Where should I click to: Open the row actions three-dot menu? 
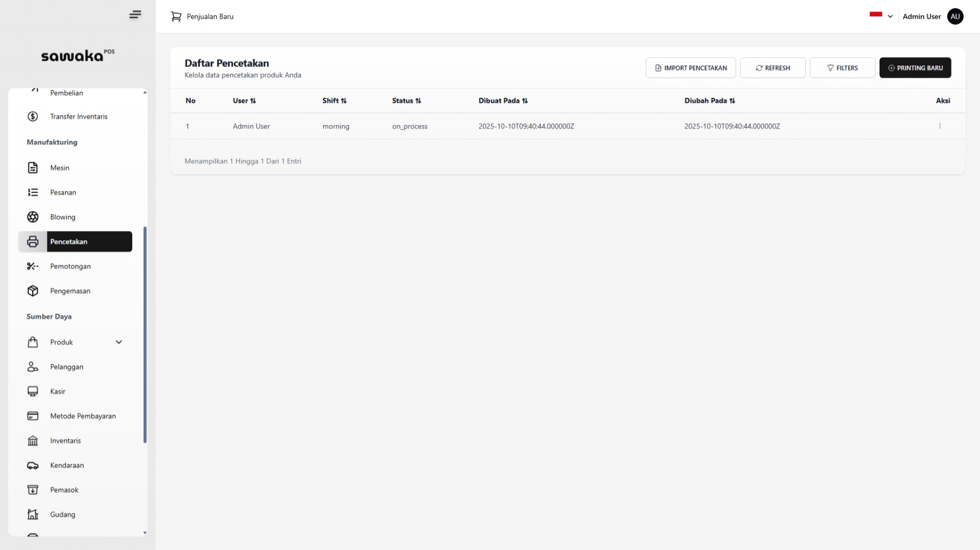pos(940,126)
